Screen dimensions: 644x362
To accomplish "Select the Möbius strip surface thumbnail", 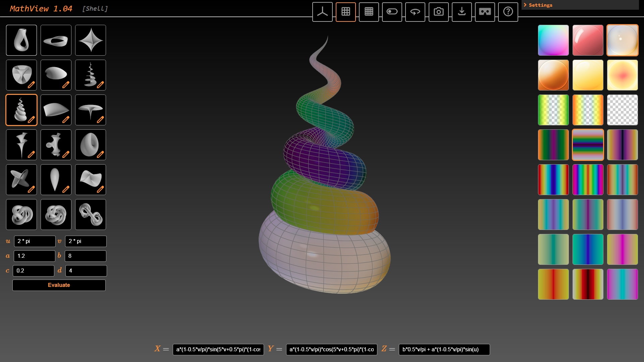I will pyautogui.click(x=56, y=40).
